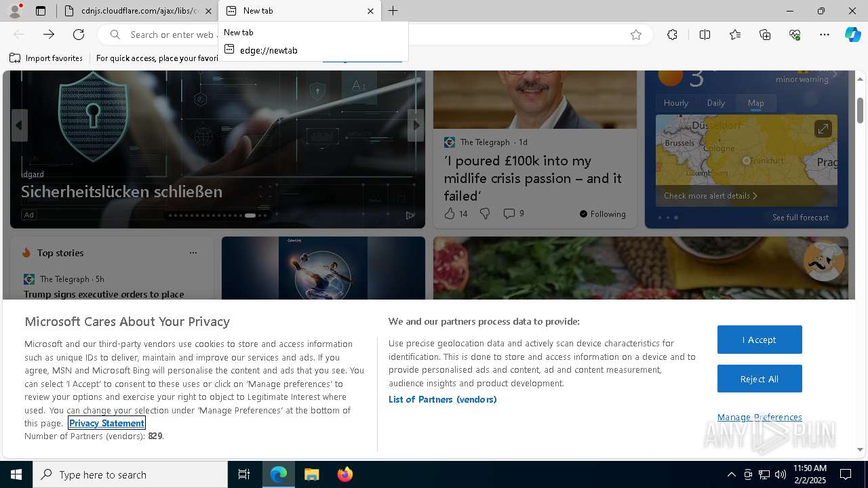Open Browser essentials

point(795,35)
